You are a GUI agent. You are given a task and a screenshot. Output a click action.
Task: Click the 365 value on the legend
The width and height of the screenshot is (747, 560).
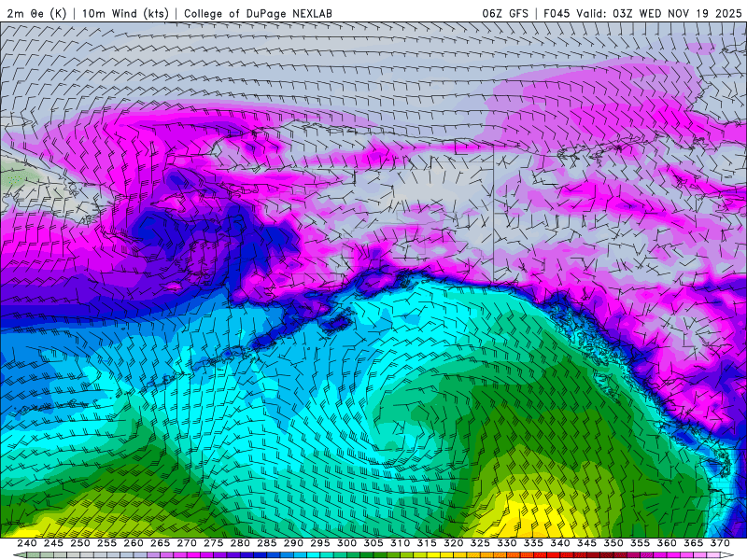[x=694, y=543]
